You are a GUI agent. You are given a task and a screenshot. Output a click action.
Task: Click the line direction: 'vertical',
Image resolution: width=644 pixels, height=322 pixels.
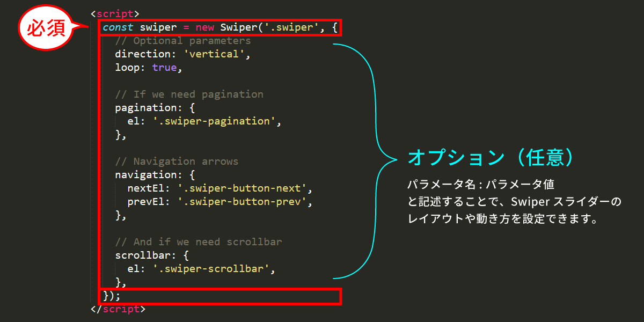coord(183,54)
